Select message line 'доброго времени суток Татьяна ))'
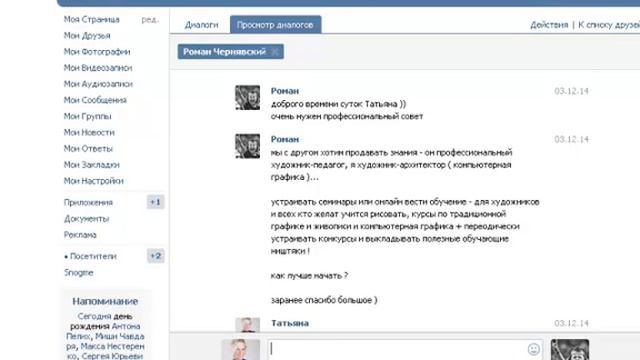The image size is (640, 360). pyautogui.click(x=339, y=104)
